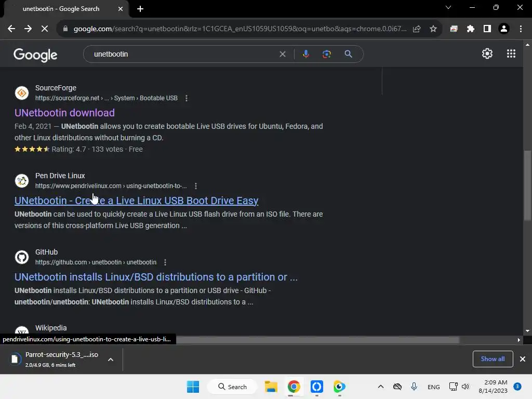The image size is (532, 399).
Task: Open the Chrome tab search dropdown
Action: 448,7
